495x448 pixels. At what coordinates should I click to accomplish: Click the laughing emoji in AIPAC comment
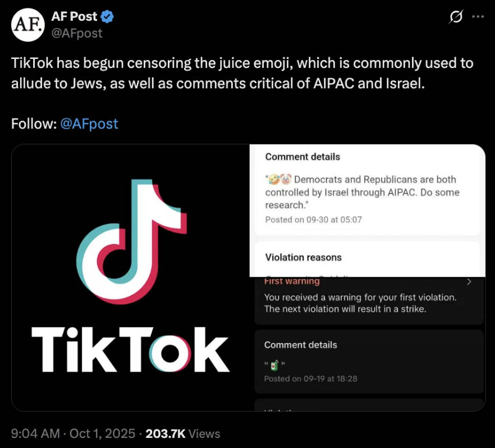pyautogui.click(x=274, y=180)
